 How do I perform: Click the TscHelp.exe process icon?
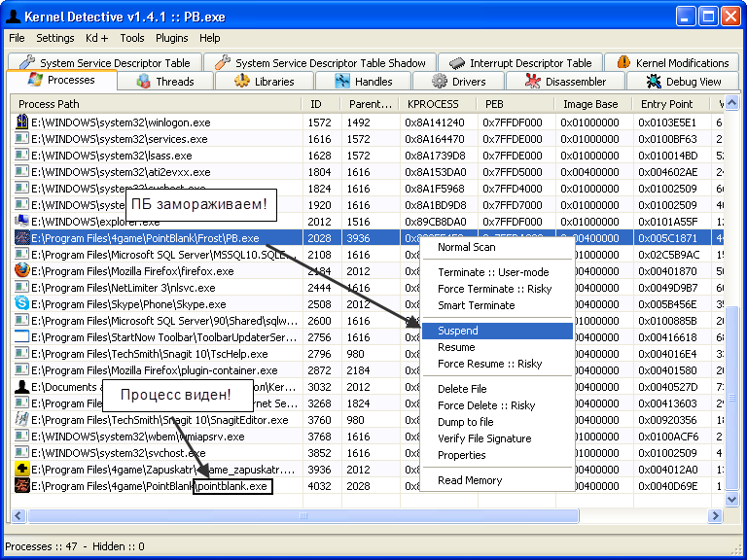22,354
